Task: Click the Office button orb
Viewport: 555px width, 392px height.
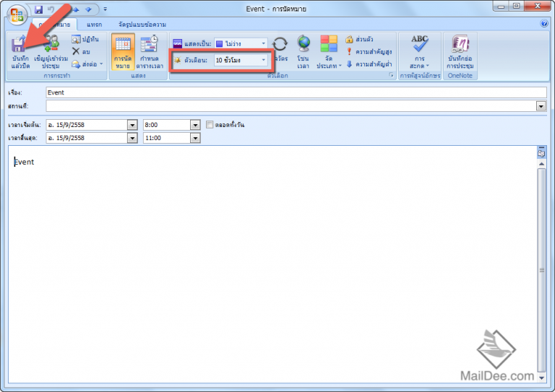Action: (x=14, y=14)
